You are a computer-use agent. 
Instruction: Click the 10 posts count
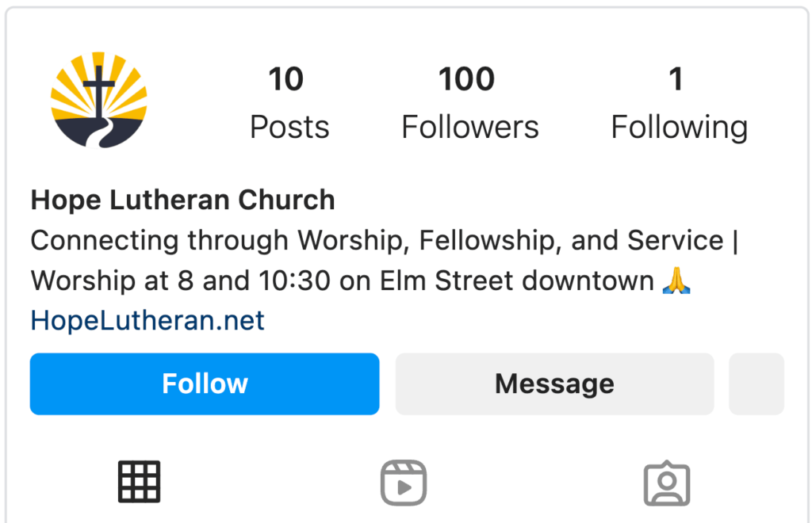point(285,79)
